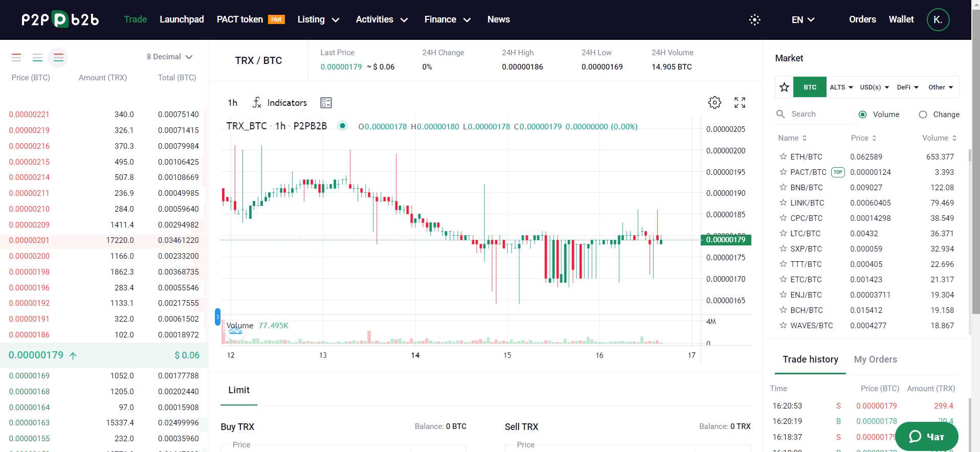The width and height of the screenshot is (980, 452).
Task: Sort market list by Volume
Action: [x=939, y=138]
